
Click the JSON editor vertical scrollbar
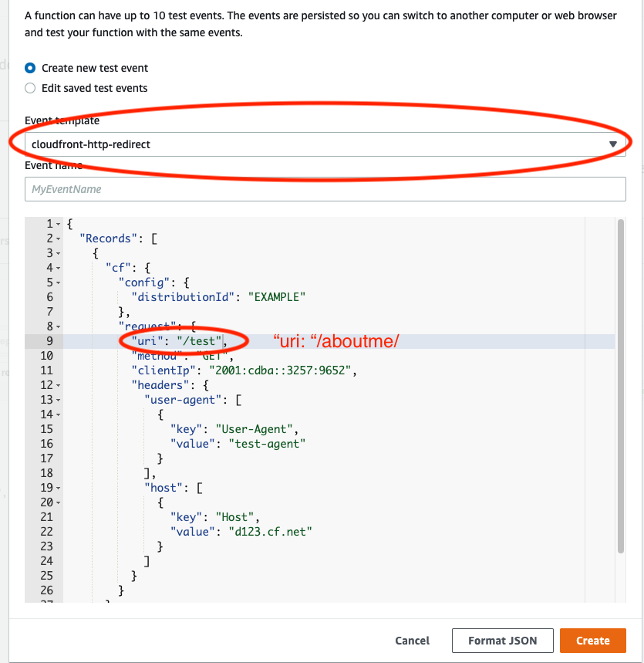coord(621,386)
